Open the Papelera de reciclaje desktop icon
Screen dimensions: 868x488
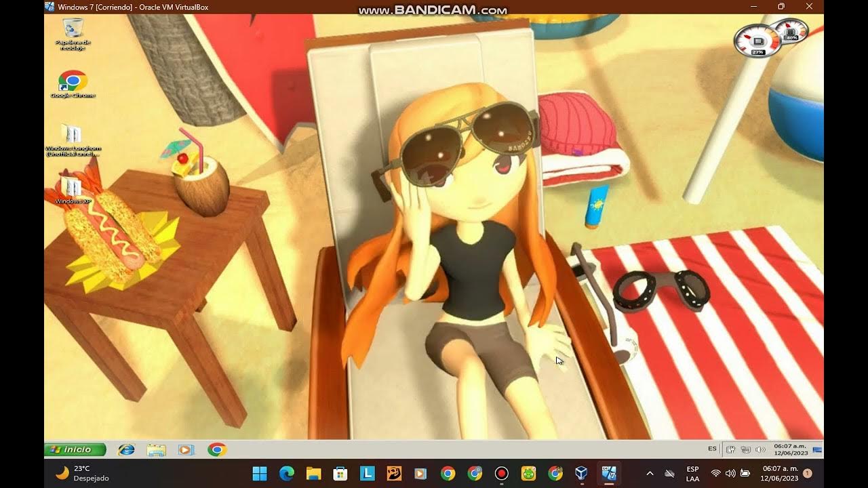(73, 34)
